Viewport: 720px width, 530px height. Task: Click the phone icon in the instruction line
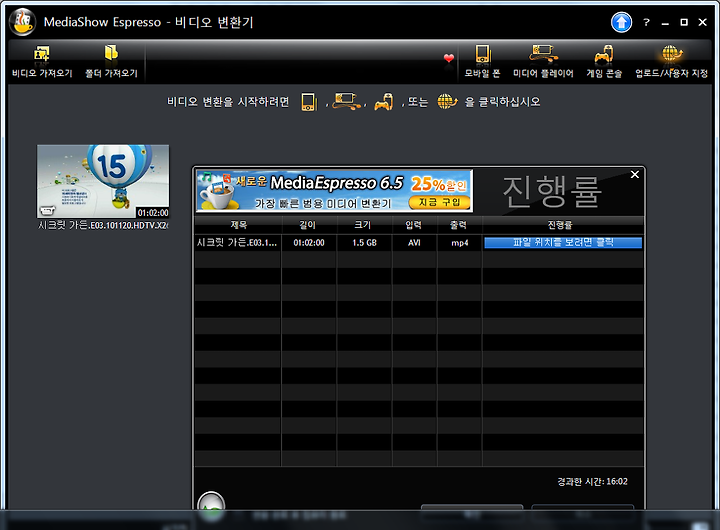(309, 101)
